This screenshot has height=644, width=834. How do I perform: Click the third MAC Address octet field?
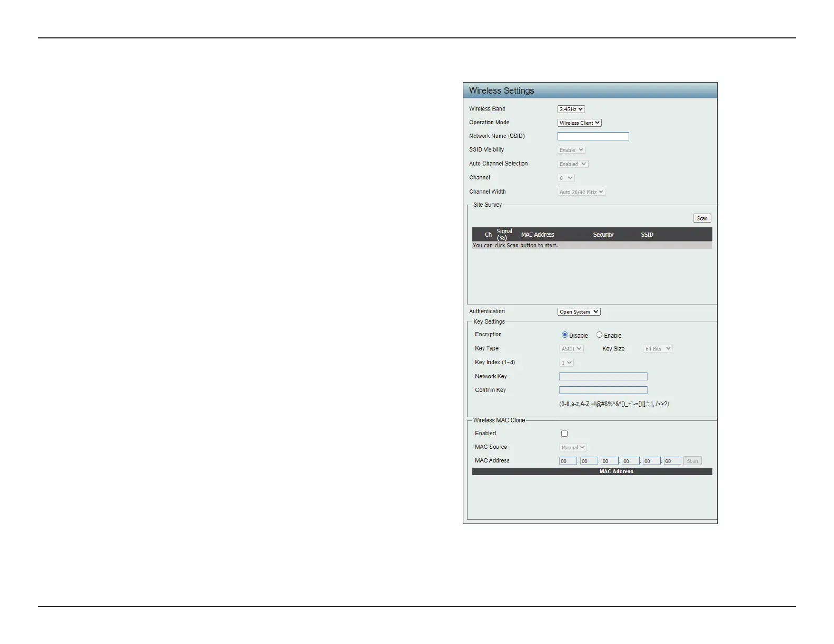point(610,461)
